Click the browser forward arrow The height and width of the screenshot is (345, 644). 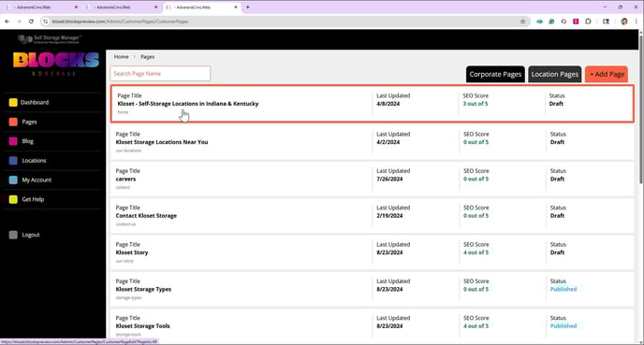tap(19, 22)
